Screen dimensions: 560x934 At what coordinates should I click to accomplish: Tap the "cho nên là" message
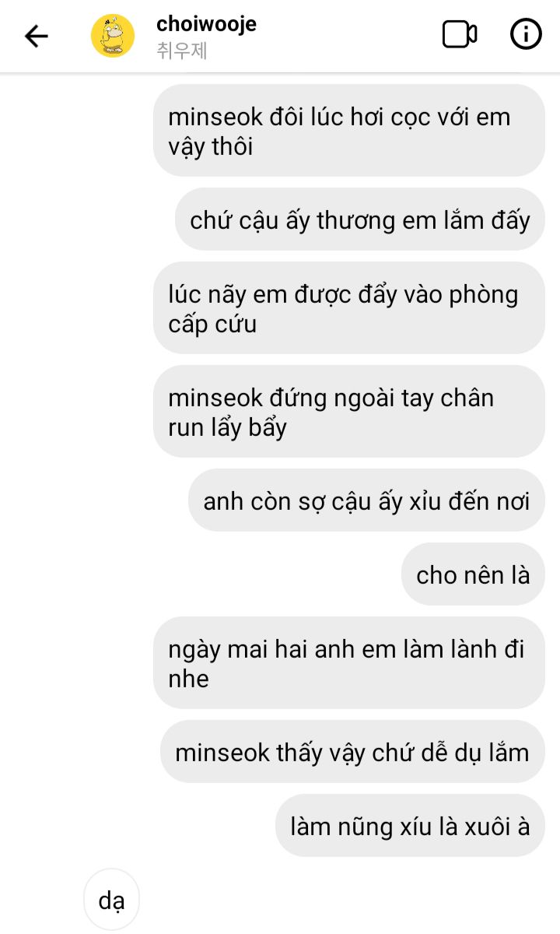[x=473, y=574]
